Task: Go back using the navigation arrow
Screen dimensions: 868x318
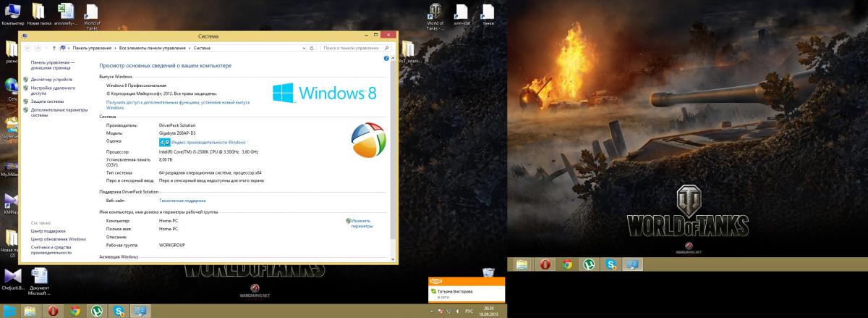Action: (x=29, y=47)
